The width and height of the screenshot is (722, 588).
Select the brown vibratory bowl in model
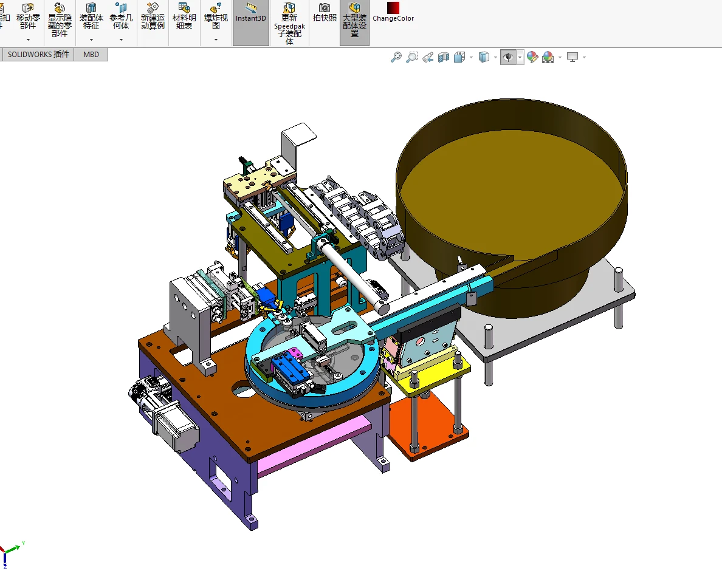pyautogui.click(x=511, y=193)
